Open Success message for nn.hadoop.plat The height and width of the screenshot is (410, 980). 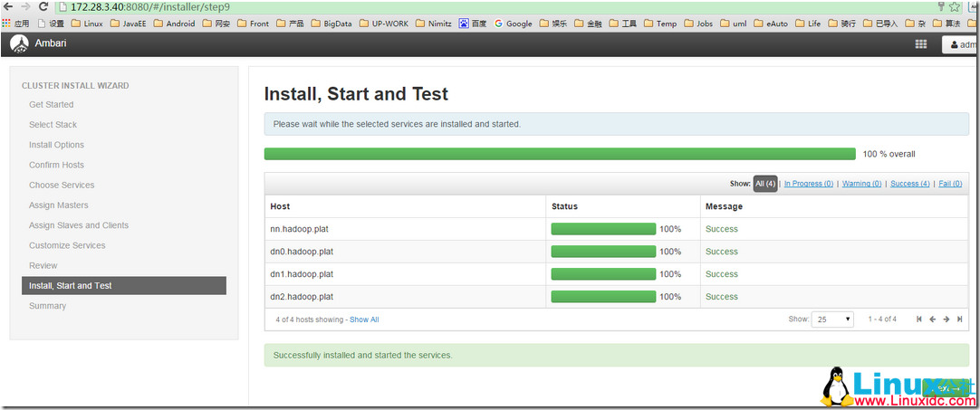(x=722, y=229)
